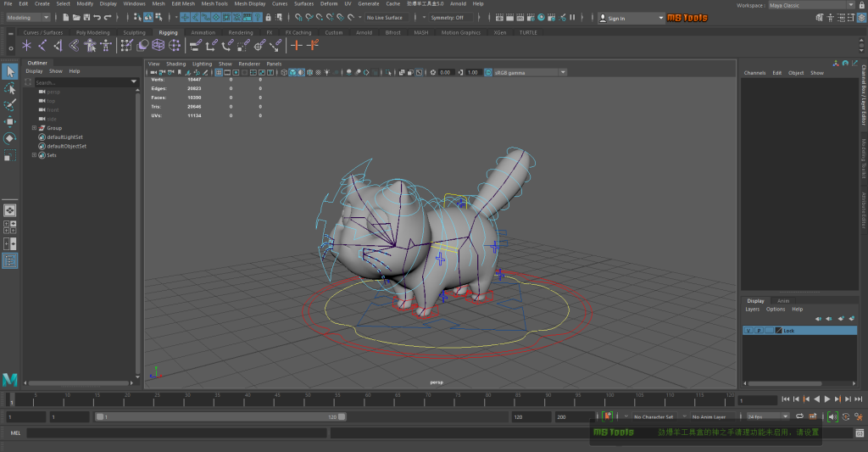Open the Modeling menu set dropdown
The height and width of the screenshot is (452, 868).
pyautogui.click(x=28, y=18)
